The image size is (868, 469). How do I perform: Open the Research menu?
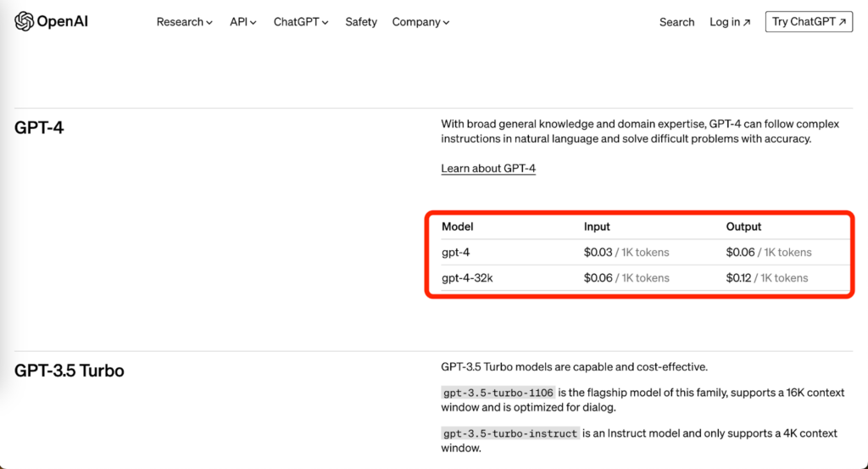click(x=184, y=22)
